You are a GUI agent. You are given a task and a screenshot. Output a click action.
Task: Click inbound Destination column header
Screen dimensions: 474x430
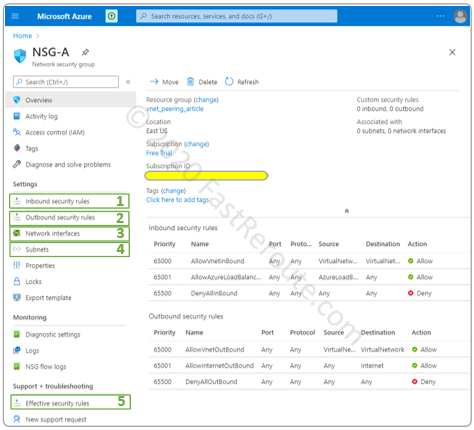click(383, 244)
